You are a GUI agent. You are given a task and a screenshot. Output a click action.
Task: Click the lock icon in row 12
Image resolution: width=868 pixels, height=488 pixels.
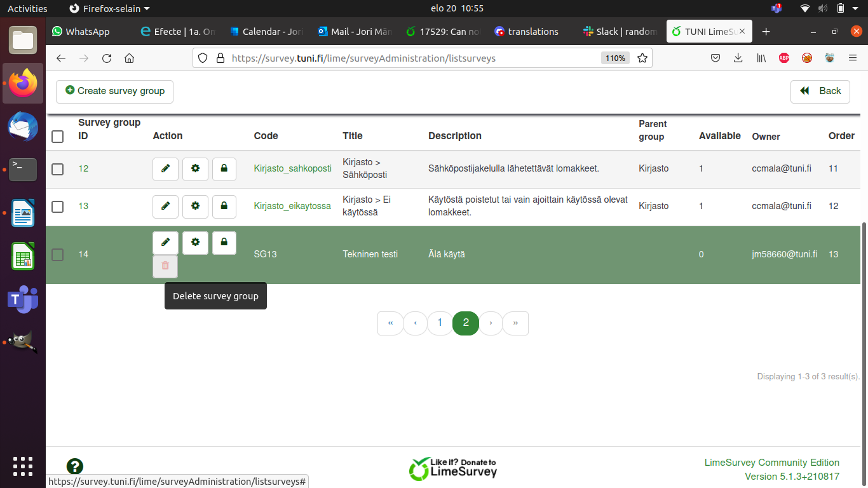224,169
